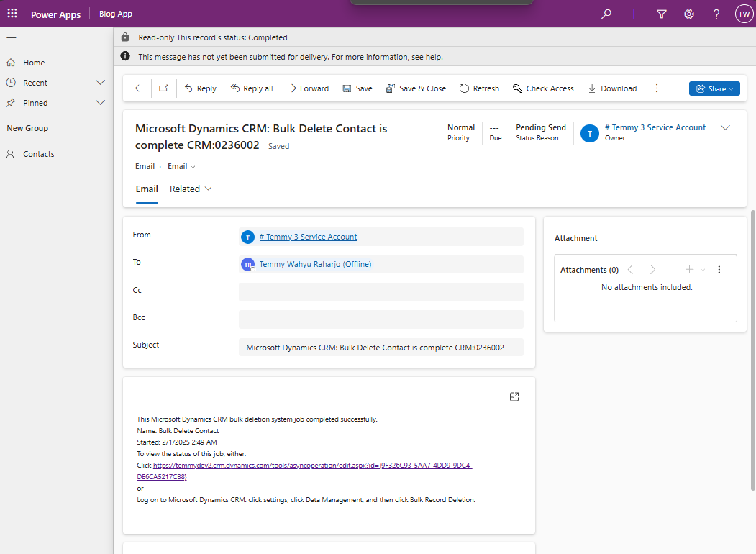The width and height of the screenshot is (756, 554).
Task: Click the Cc field
Action: [381, 291]
